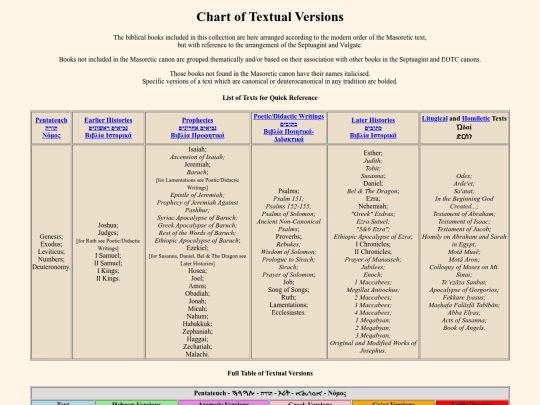The height and width of the screenshot is (405, 540).
Task: Click 'Ascension of Isaiah;' entry
Action: [197, 157]
